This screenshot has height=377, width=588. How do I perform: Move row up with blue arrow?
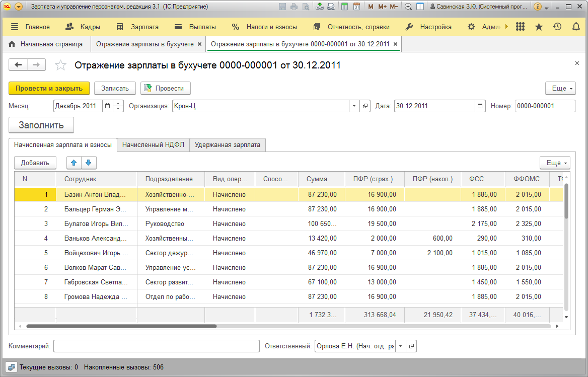74,163
